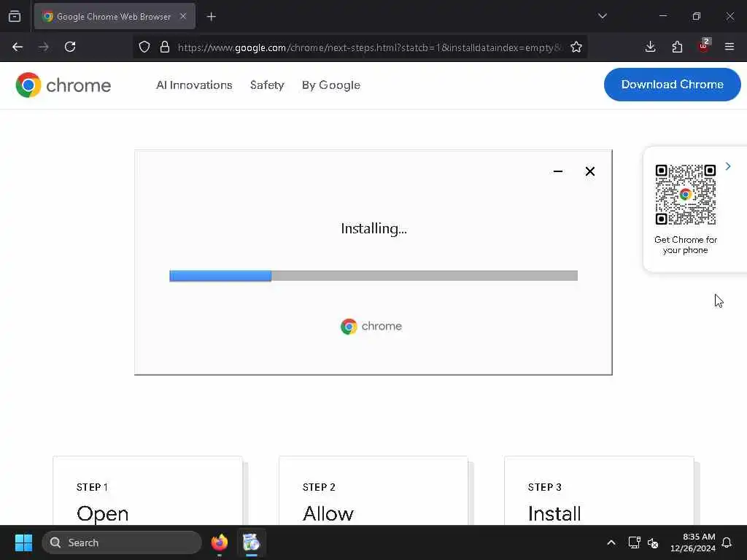Open the muted volume tray icon
Image resolution: width=747 pixels, height=560 pixels.
click(x=653, y=542)
